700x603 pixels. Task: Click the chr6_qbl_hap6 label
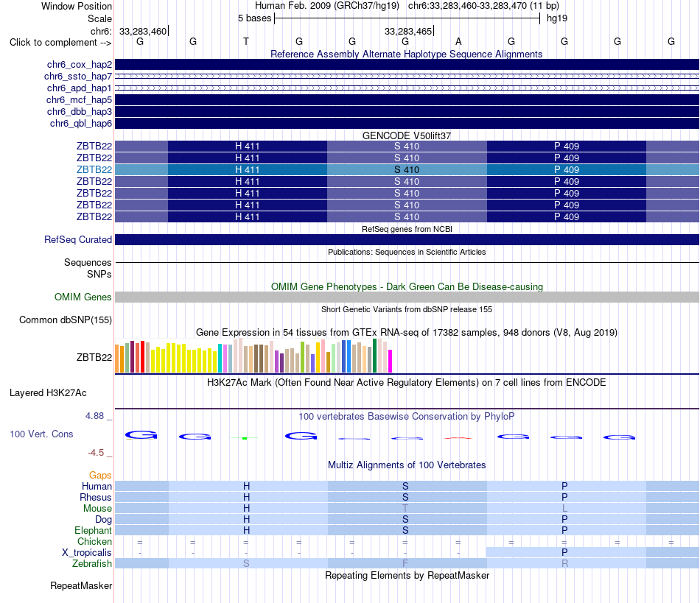(81, 123)
